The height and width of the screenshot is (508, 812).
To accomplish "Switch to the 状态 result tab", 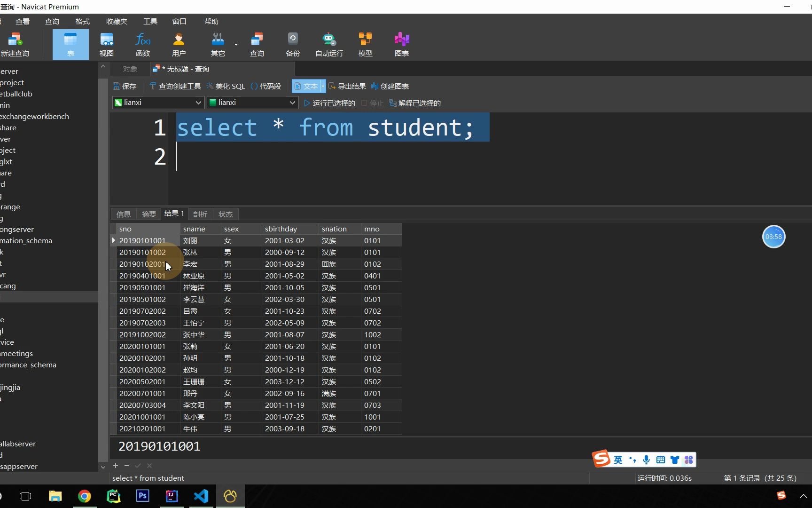I will [x=226, y=214].
